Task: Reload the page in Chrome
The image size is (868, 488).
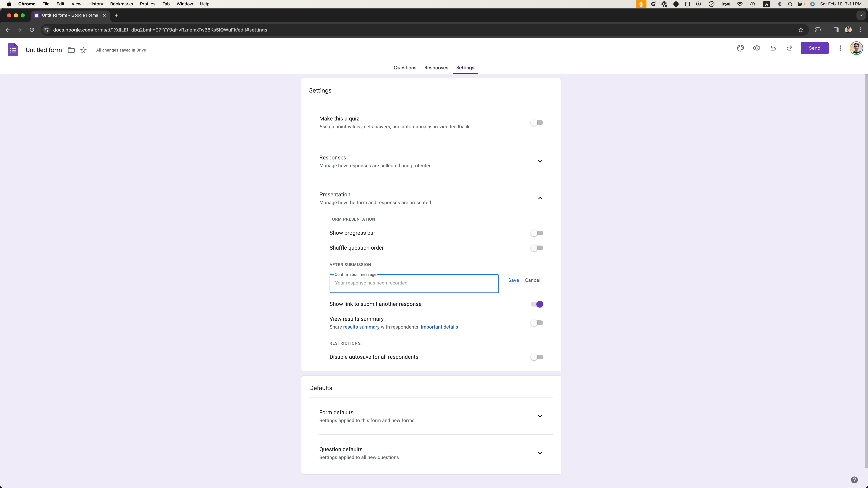Action: [32, 30]
